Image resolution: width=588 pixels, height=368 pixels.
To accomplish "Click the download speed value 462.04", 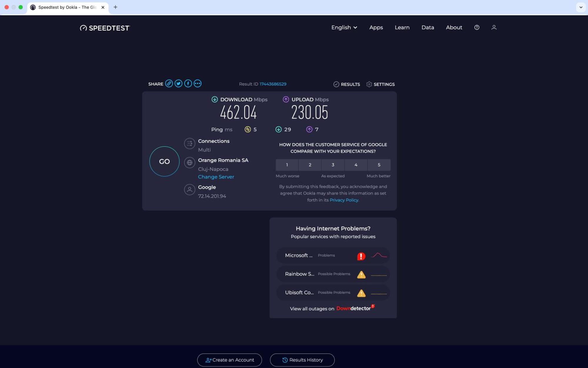I will click(x=238, y=112).
